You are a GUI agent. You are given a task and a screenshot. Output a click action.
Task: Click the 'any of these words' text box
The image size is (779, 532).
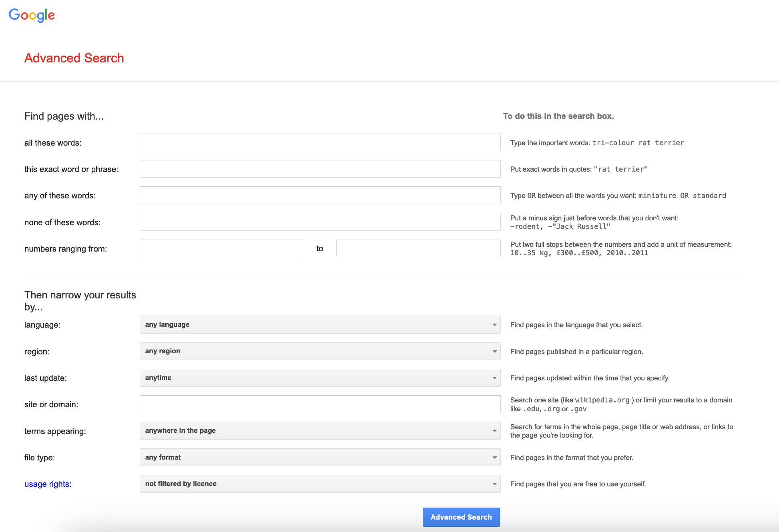click(x=320, y=195)
